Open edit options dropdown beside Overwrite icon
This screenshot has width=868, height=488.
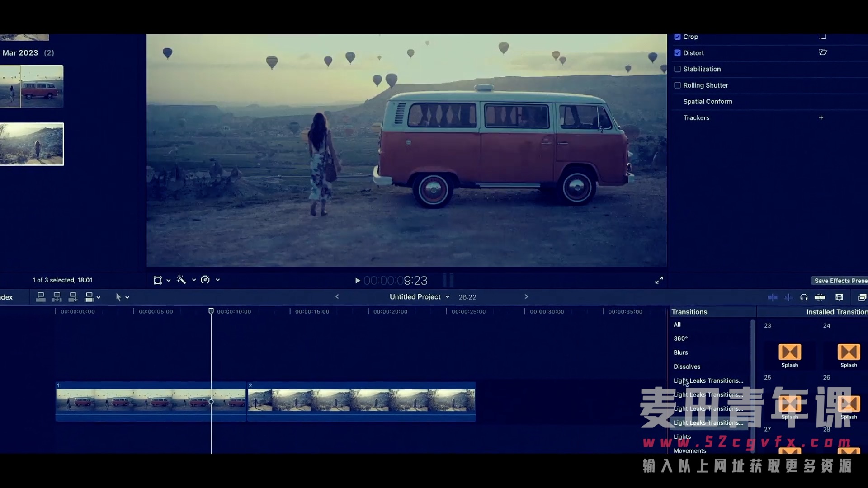click(x=99, y=298)
